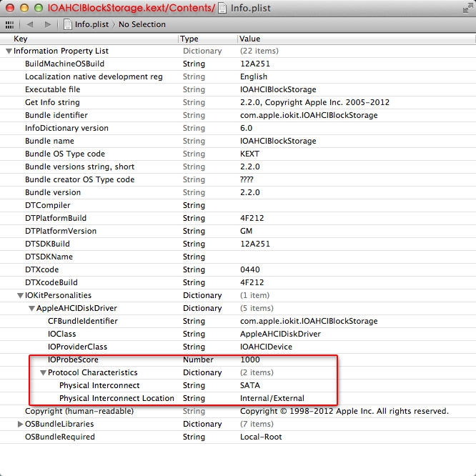This screenshot has width=476, height=476.
Task: Click the ???? creator code value
Action: click(246, 179)
